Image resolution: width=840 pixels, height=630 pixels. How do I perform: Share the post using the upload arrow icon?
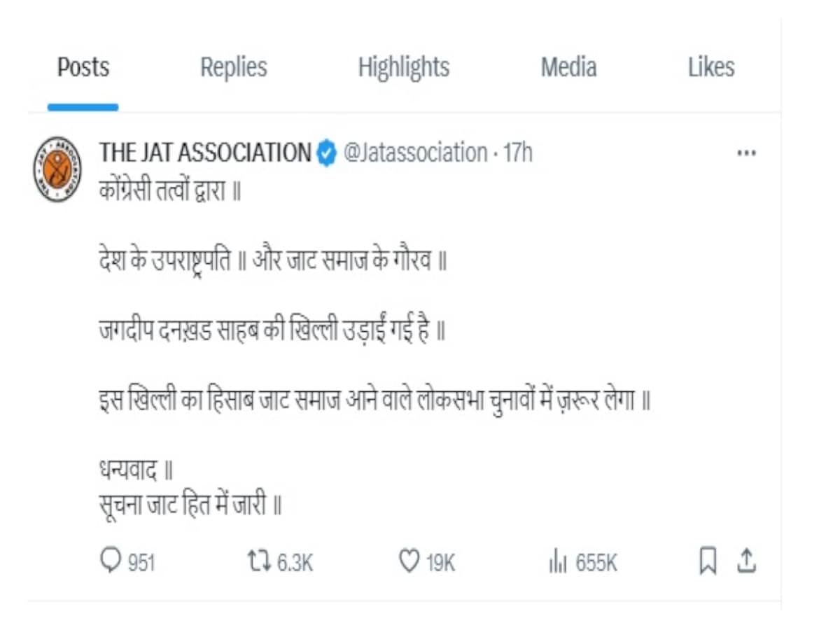coord(747,561)
